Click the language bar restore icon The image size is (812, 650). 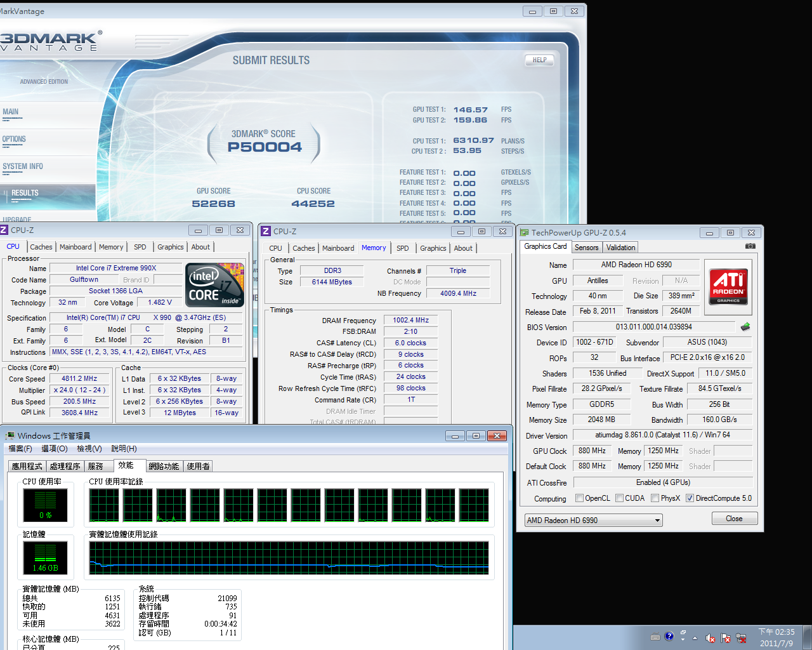pos(683,633)
